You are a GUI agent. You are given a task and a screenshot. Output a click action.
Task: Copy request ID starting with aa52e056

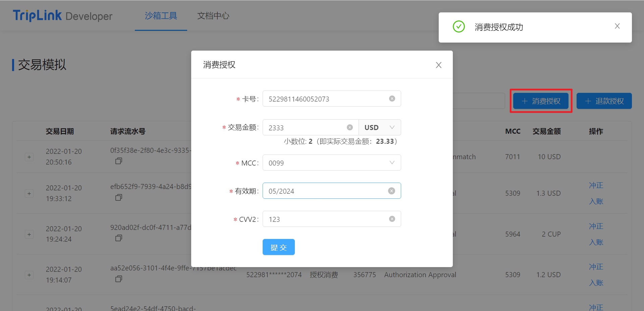(x=118, y=279)
